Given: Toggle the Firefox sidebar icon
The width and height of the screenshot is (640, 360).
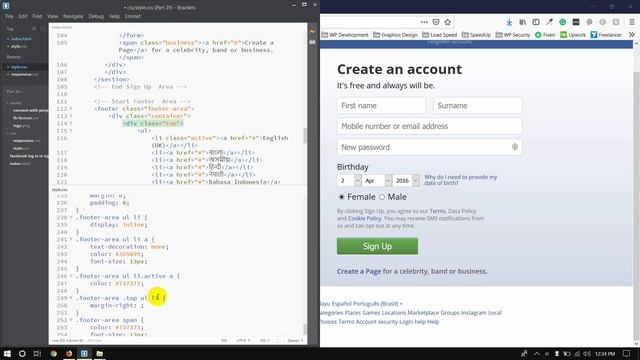Looking at the screenshot, I should 536,22.
